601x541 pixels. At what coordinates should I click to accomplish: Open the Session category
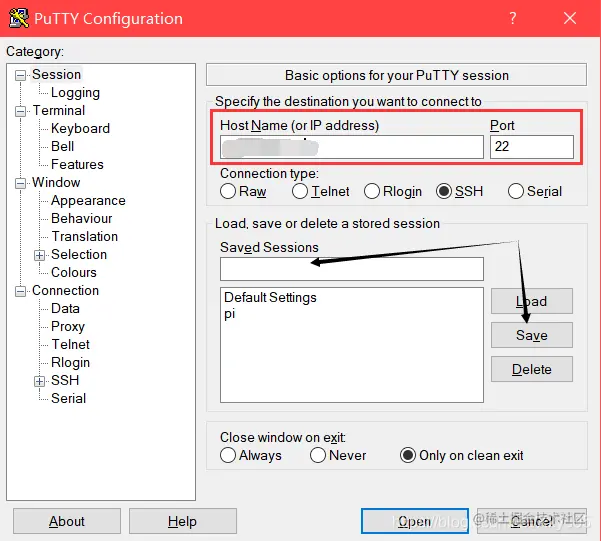tap(56, 74)
